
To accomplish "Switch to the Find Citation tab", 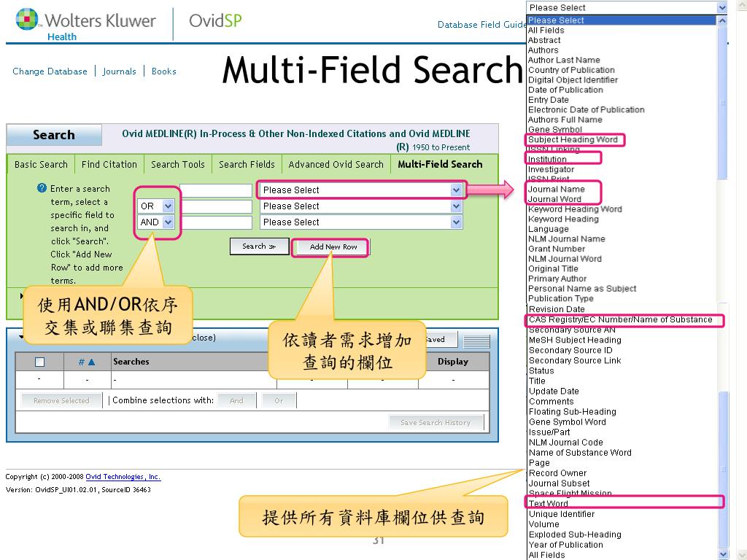I will point(109,164).
